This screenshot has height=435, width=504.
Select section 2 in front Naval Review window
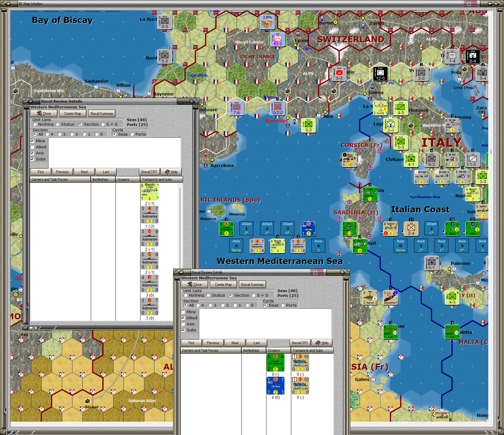223,305
